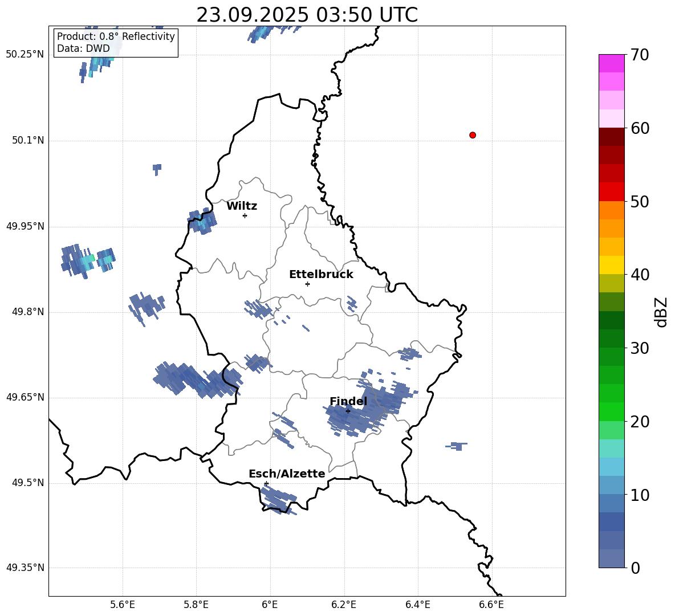Pick the bright red swatch above 50 dBZ
The image size is (675, 616).
click(611, 192)
